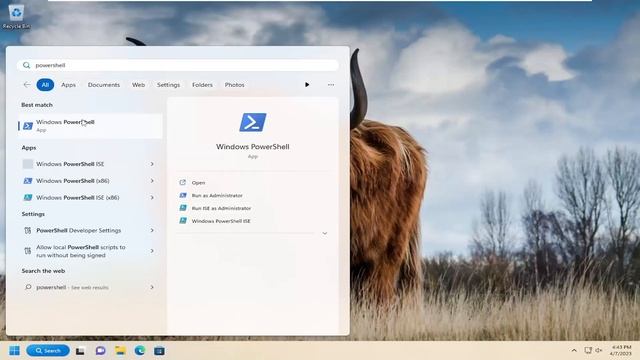Expand Windows PowerShell (x86) chevron
This screenshot has width=640, height=360.
coord(152,181)
